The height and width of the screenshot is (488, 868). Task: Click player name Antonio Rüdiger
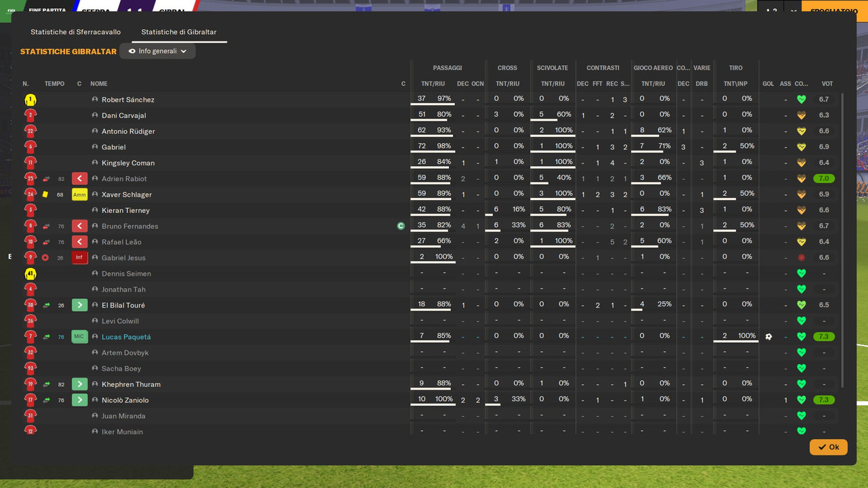[x=128, y=131]
